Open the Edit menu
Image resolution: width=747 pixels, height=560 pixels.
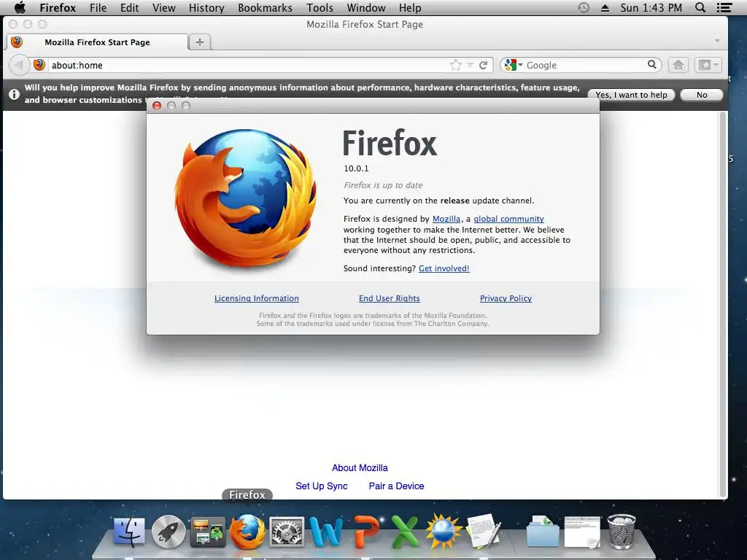(129, 7)
